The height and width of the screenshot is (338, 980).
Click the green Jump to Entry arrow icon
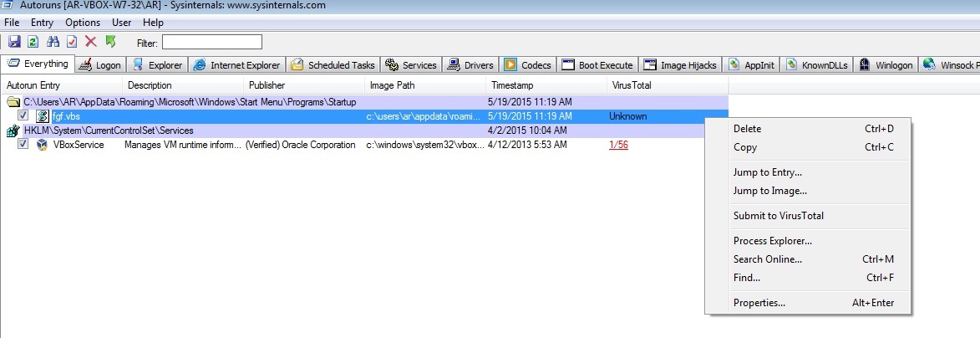pyautogui.click(x=110, y=42)
